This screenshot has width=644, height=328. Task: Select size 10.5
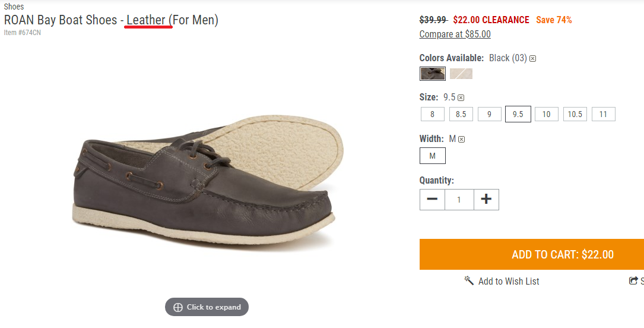point(575,114)
